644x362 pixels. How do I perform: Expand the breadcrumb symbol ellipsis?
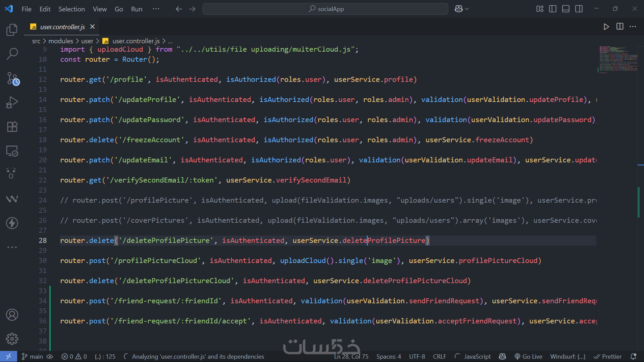coord(170,41)
